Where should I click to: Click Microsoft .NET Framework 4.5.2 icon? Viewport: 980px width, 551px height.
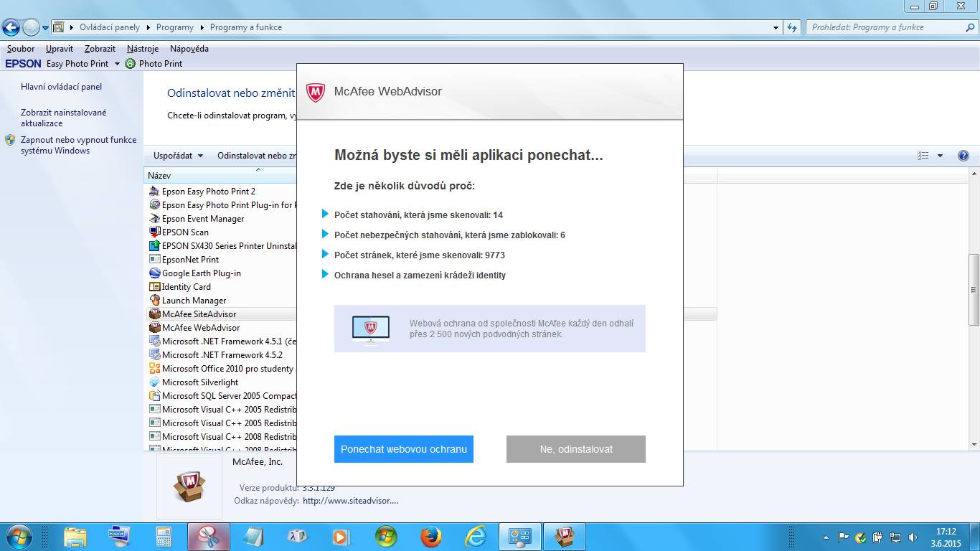click(x=154, y=355)
